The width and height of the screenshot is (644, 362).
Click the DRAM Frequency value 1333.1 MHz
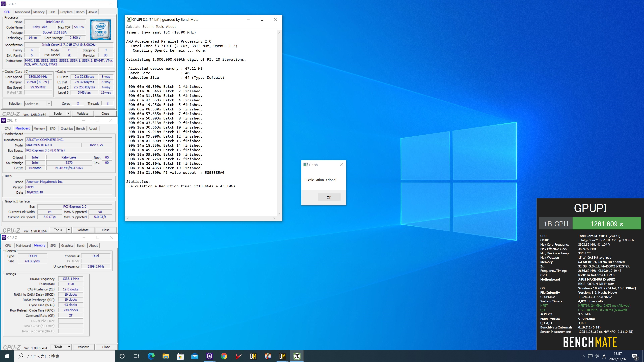coord(70,279)
